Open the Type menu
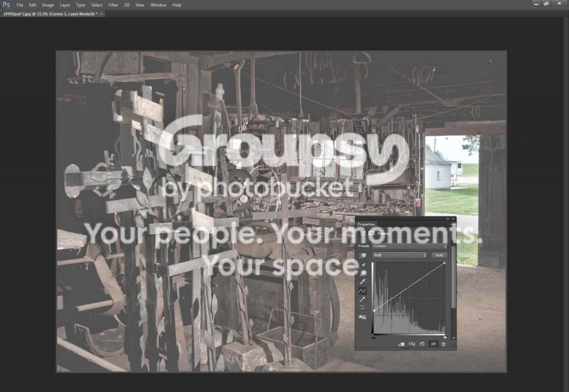 point(81,5)
